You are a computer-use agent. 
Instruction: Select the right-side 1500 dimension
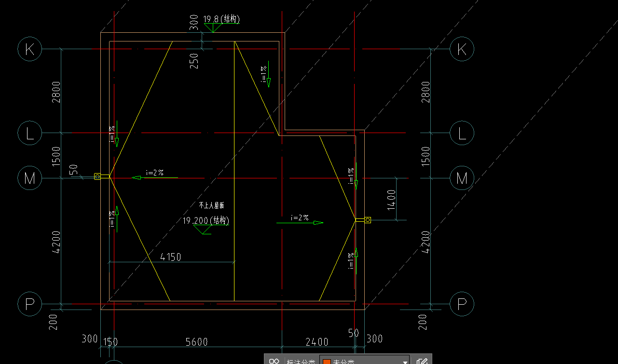(426, 157)
